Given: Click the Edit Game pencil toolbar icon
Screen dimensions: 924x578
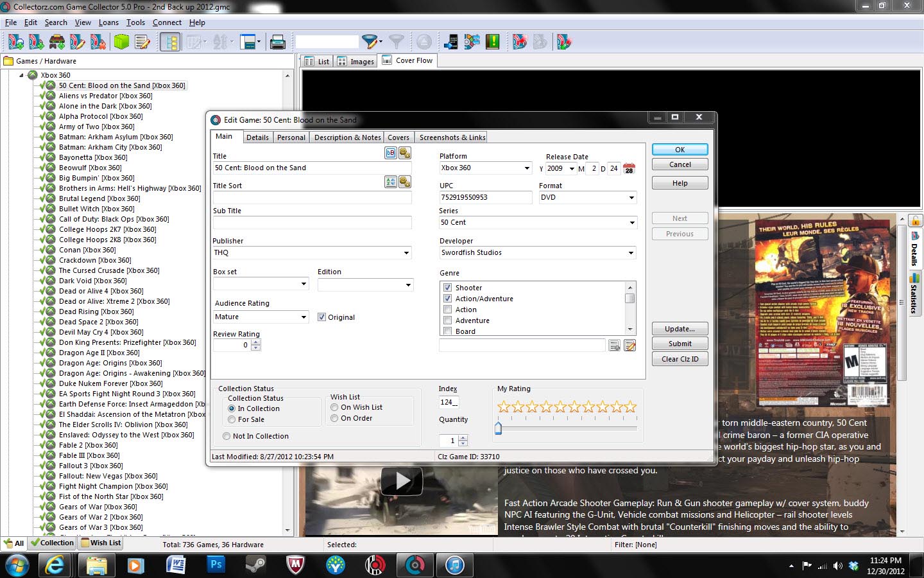Looking at the screenshot, I should [x=78, y=42].
